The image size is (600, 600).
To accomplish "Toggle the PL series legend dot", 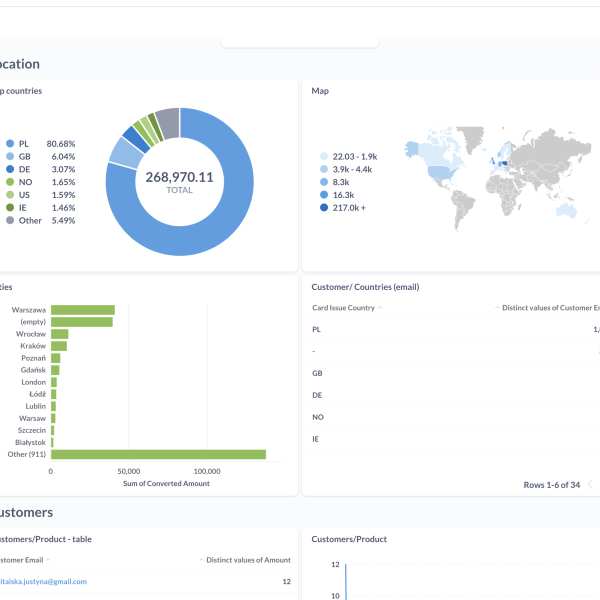I will click(x=10, y=144).
